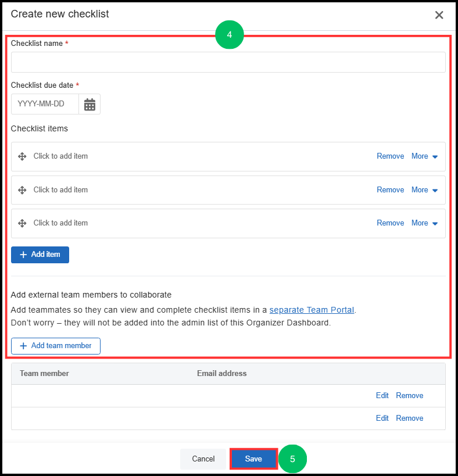
Task: Open the separate Team Portal link
Action: tap(312, 310)
